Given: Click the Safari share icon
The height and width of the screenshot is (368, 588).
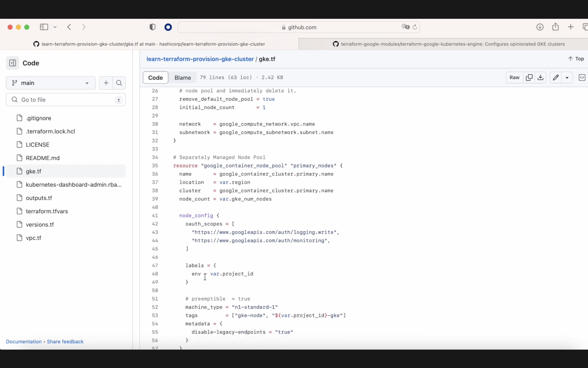Looking at the screenshot, I should pos(555,26).
